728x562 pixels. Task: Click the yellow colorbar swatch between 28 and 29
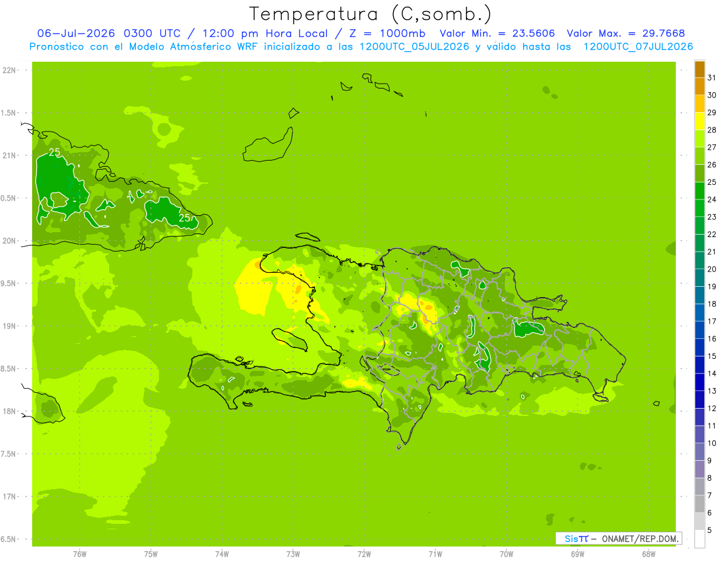[699, 121]
